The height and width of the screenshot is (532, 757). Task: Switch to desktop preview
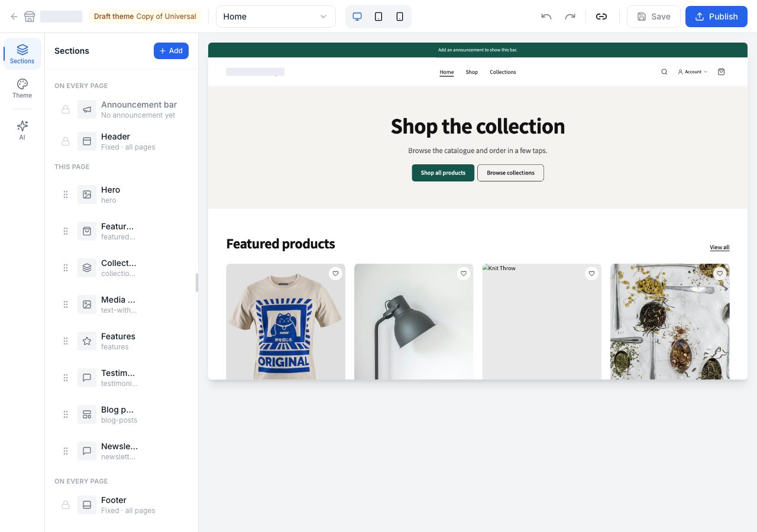tap(357, 17)
